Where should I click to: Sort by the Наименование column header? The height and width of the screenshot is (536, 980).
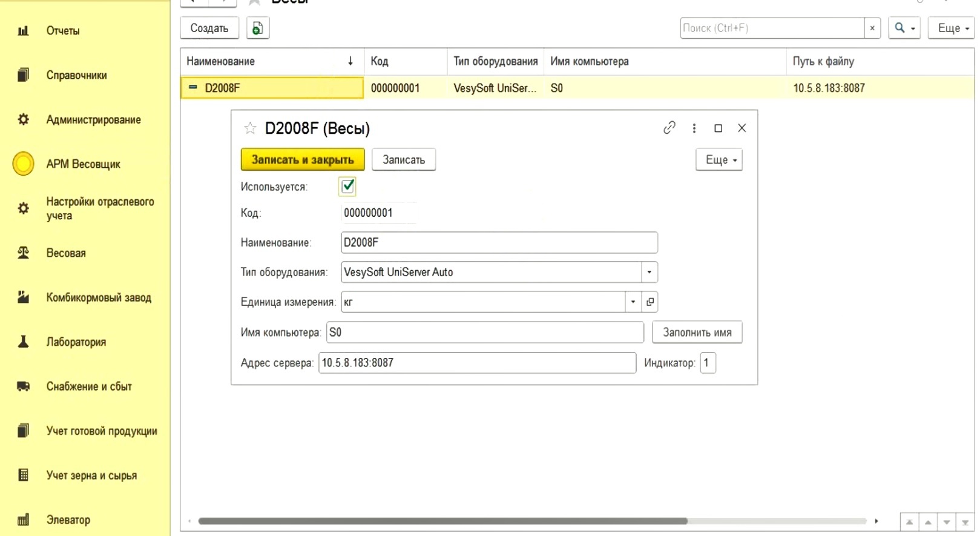click(272, 61)
